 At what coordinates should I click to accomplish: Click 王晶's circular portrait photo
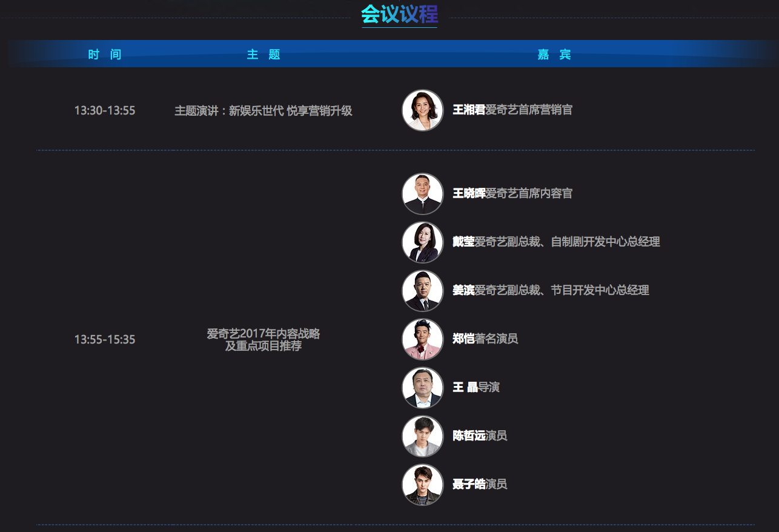[x=423, y=388]
